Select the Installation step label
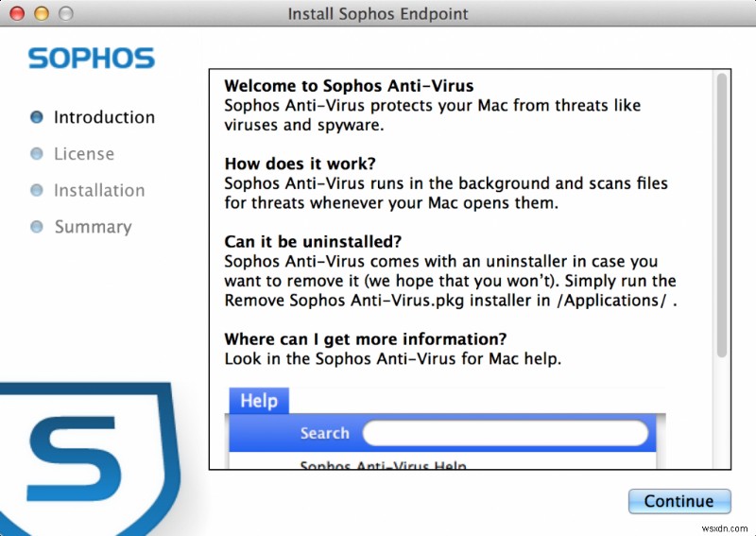 pos(99,190)
